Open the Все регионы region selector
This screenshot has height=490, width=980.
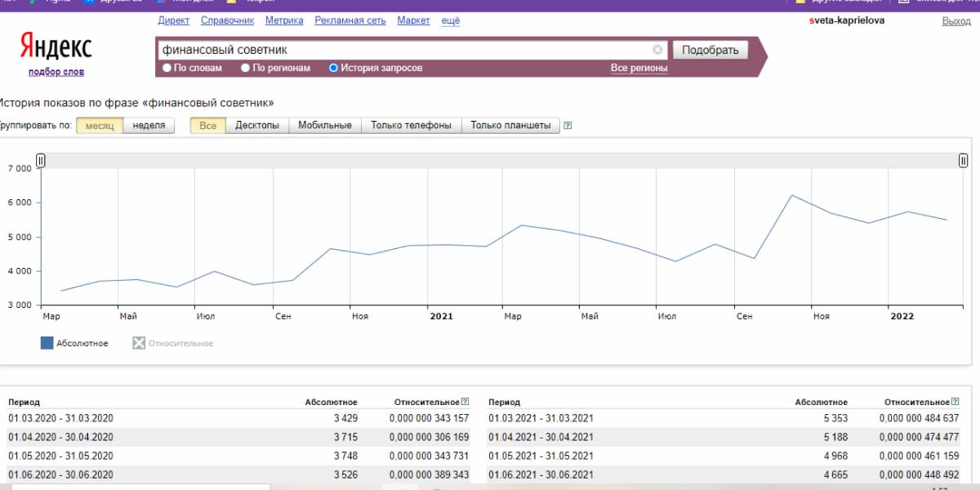[x=639, y=69]
